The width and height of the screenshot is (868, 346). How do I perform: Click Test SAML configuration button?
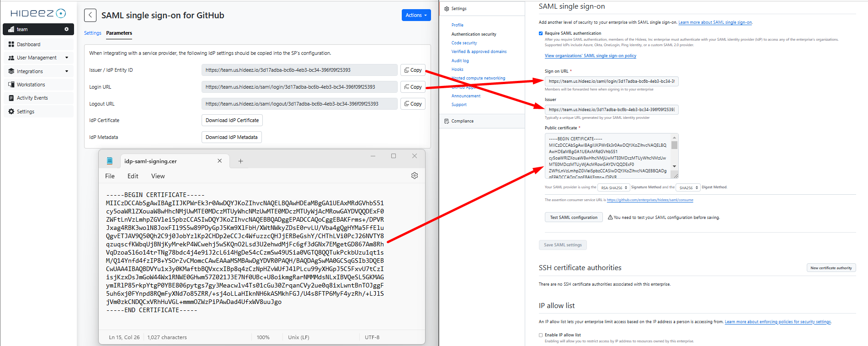573,218
